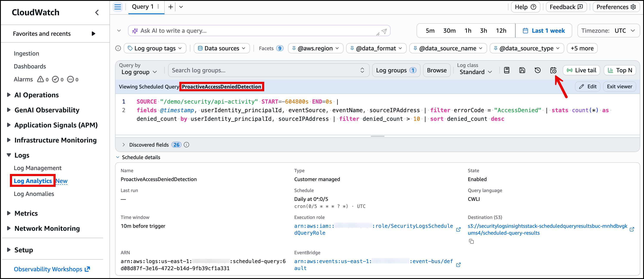The height and width of the screenshot is (279, 644).
Task: Open Query 1 tab options menu
Action: coord(158,7)
